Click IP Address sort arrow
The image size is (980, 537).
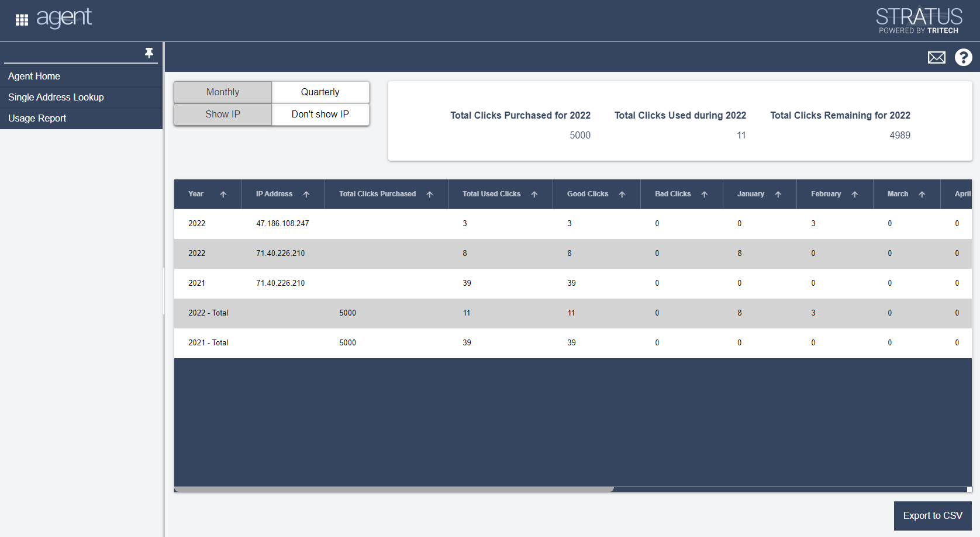point(306,195)
